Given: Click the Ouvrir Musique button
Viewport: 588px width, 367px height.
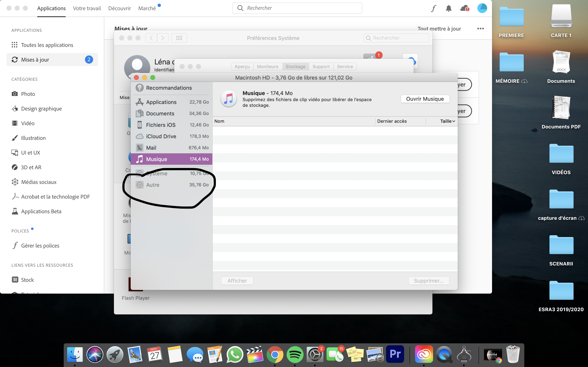Looking at the screenshot, I should (425, 99).
